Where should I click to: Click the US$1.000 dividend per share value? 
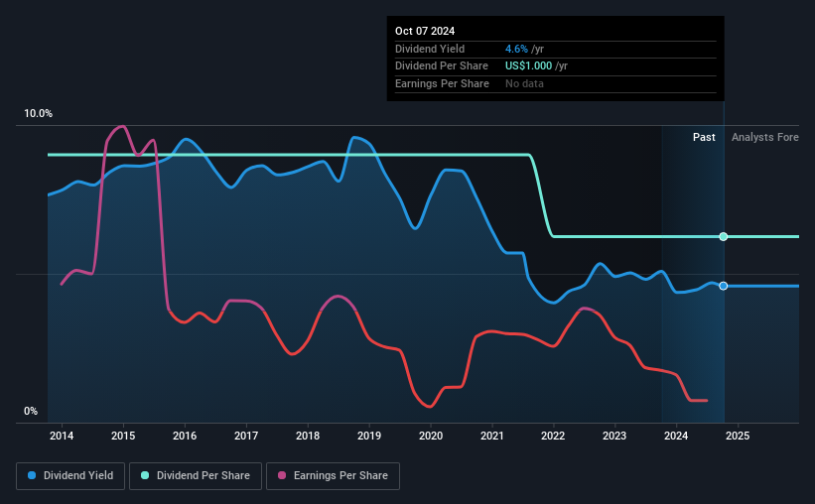[x=528, y=66]
